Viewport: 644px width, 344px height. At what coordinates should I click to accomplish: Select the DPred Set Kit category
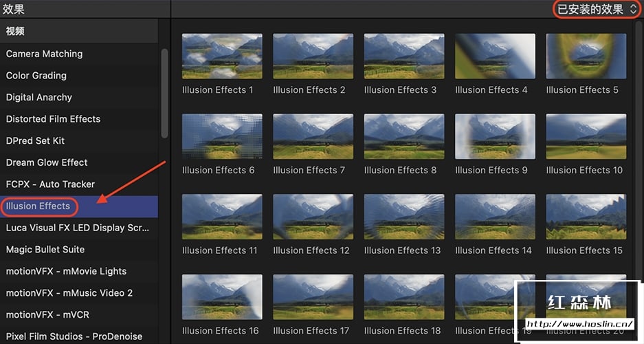tap(79, 140)
